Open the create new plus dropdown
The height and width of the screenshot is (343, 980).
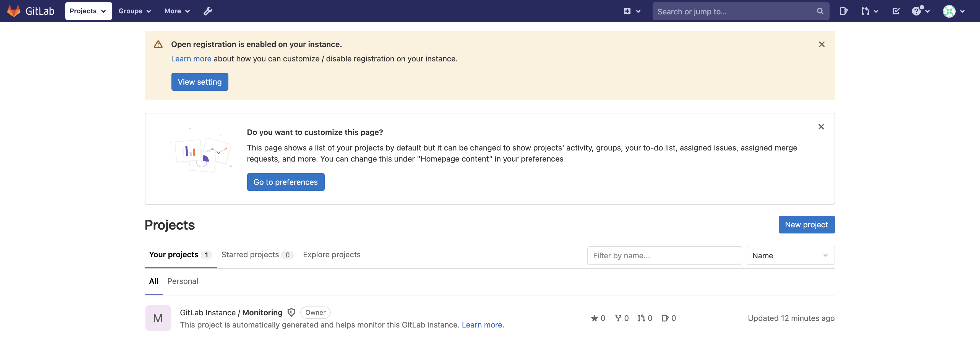[632, 11]
